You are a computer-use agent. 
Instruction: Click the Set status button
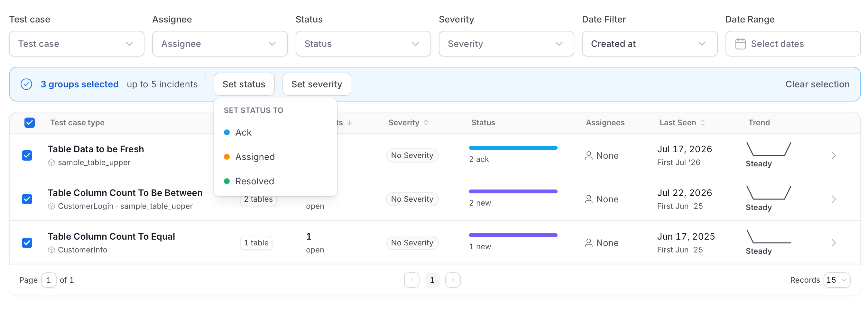(244, 84)
